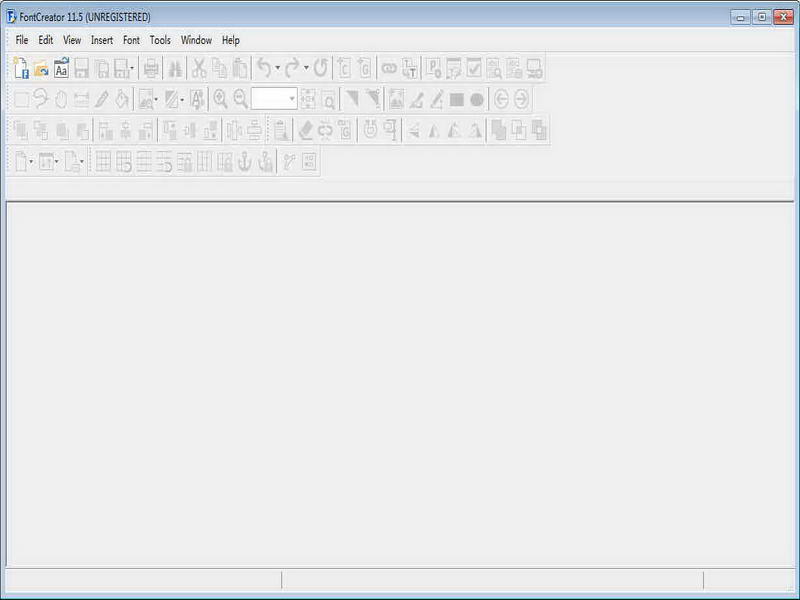This screenshot has width=800, height=600.
Task: Click the circular Repeat arrow icon
Action: [x=320, y=68]
